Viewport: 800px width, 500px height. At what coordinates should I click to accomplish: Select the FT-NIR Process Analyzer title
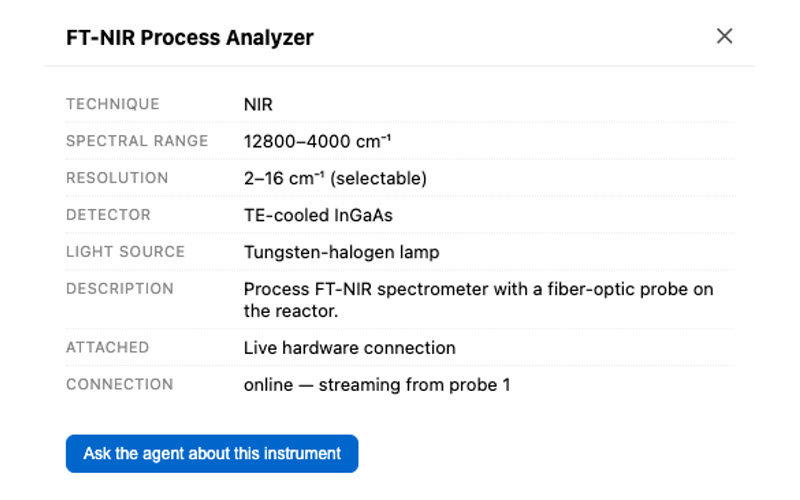[190, 38]
